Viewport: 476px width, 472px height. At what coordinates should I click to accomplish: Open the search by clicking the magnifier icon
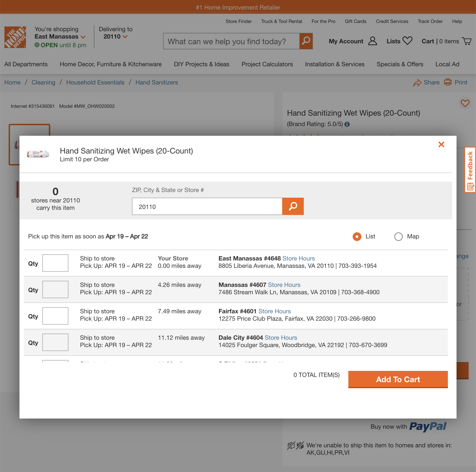[x=306, y=41]
